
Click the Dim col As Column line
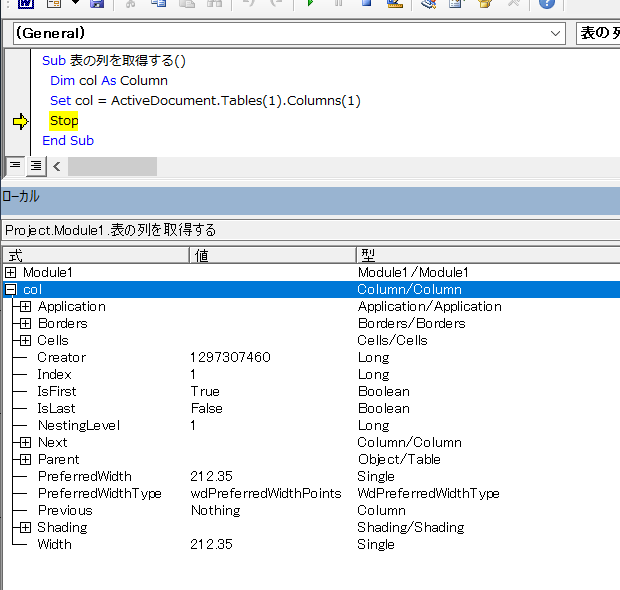tap(109, 81)
